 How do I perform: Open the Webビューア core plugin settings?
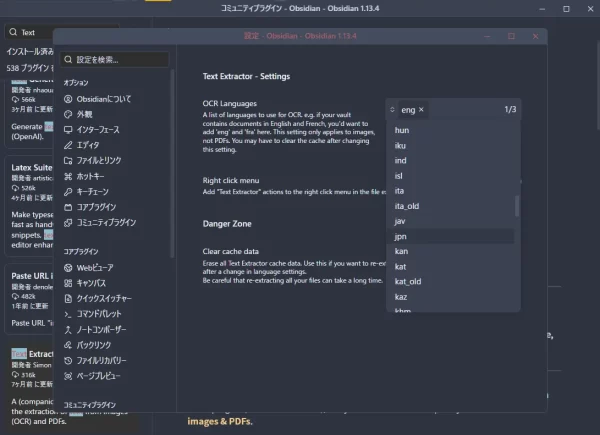(x=89, y=268)
